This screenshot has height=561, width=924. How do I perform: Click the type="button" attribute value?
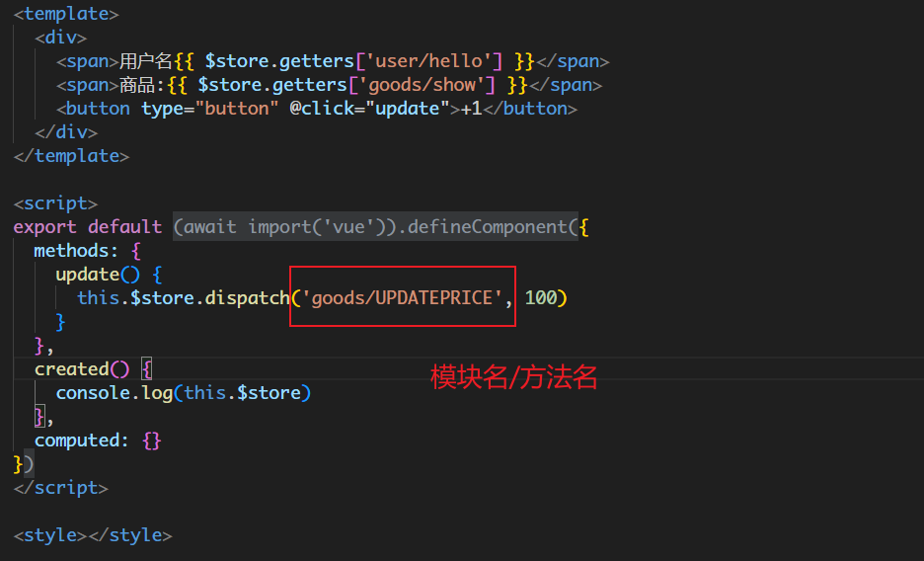237,108
